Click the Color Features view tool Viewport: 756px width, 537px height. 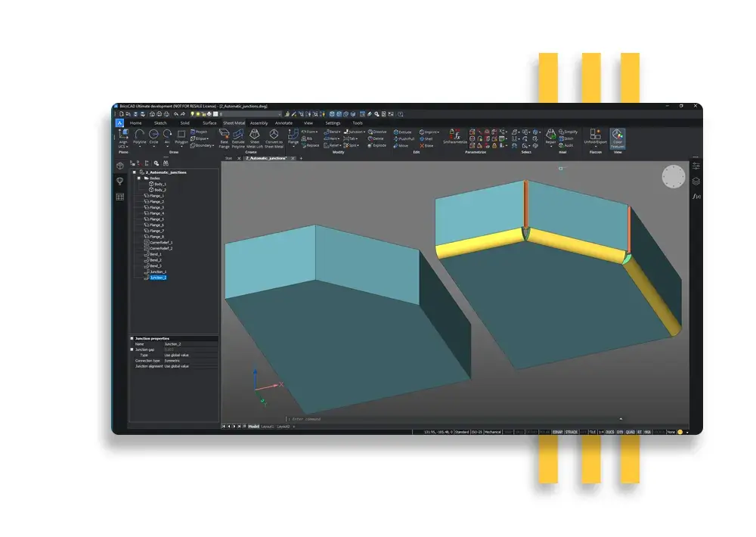[618, 138]
